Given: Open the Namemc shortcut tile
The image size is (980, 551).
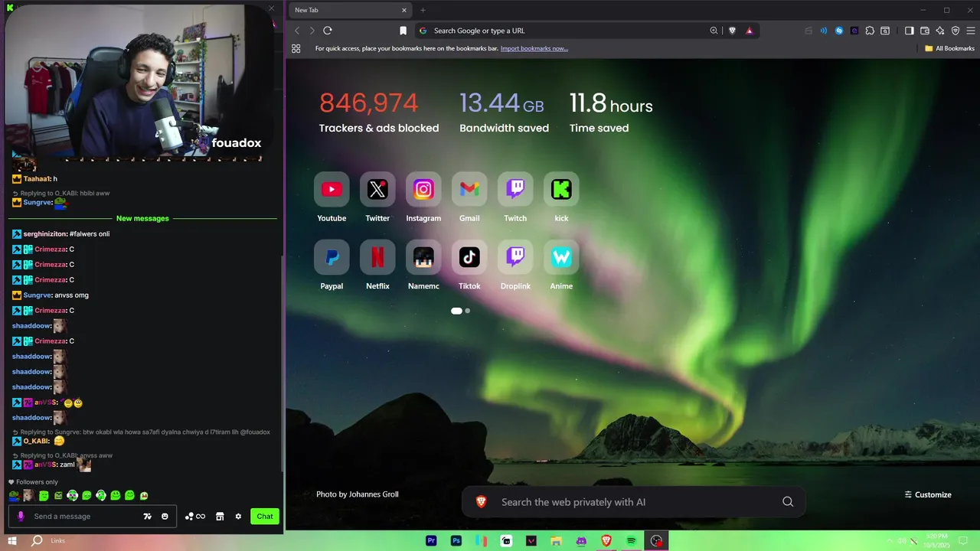Looking at the screenshot, I should [423, 257].
